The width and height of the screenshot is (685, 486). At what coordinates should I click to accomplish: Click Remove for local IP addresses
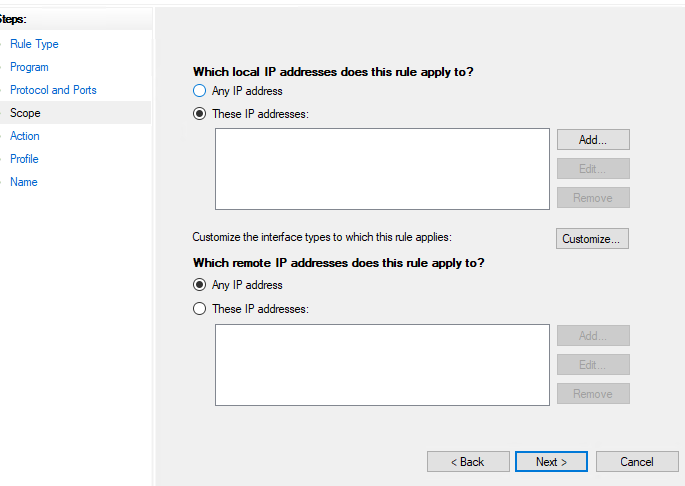[x=593, y=198]
